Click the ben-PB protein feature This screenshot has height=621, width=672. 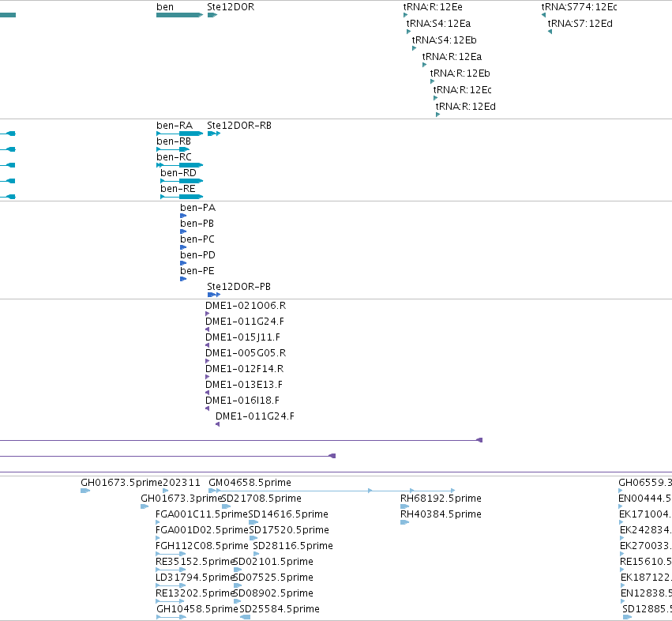coord(183,231)
